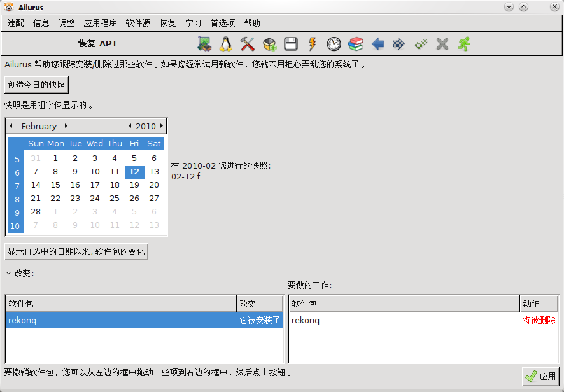Screen dimensions: 564x392
Task: Click the Ailurus red panda title icon
Action: 9,6
